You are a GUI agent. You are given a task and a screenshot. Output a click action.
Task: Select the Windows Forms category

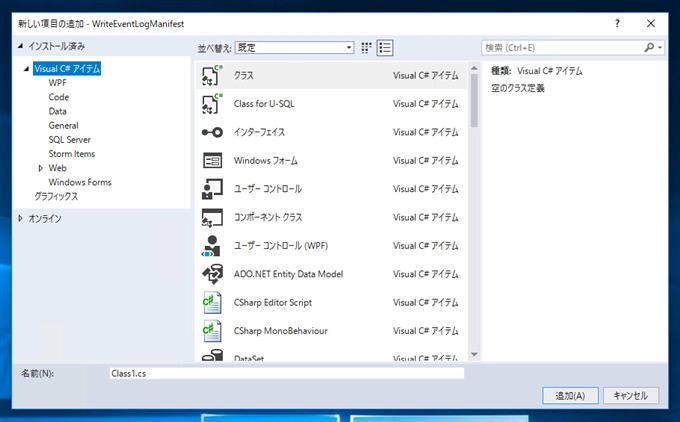tap(80, 182)
